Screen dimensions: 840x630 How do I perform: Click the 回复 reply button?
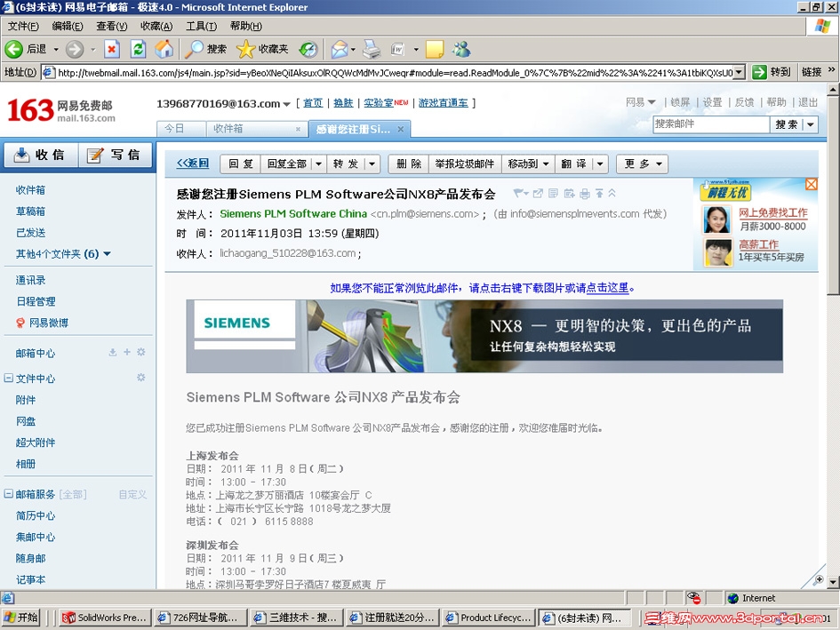pos(240,163)
